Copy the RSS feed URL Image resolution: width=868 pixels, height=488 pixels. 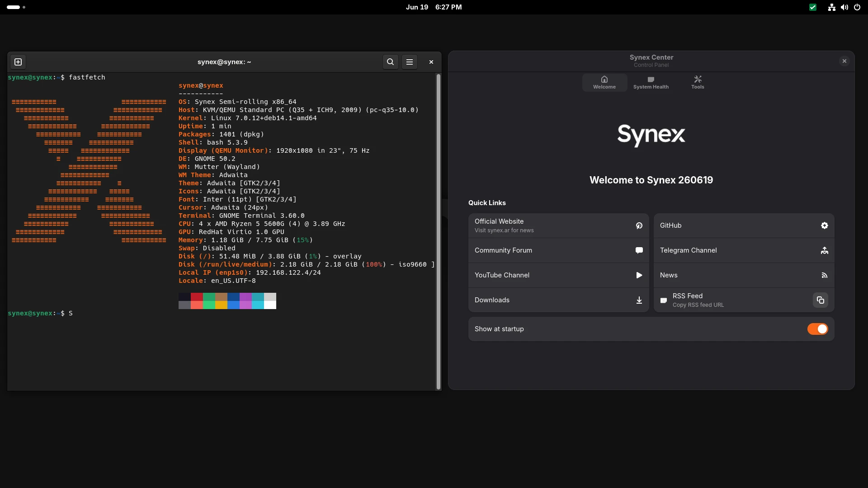[x=821, y=300]
